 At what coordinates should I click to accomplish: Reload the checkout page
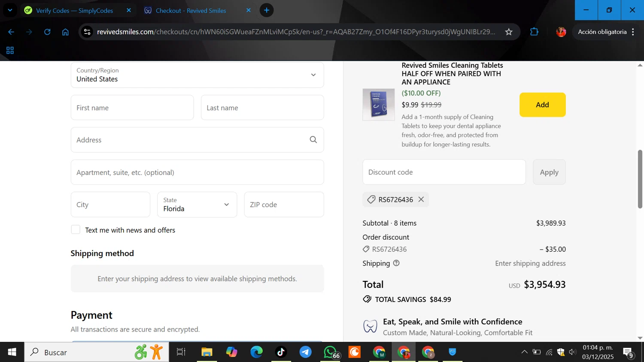click(47, 32)
